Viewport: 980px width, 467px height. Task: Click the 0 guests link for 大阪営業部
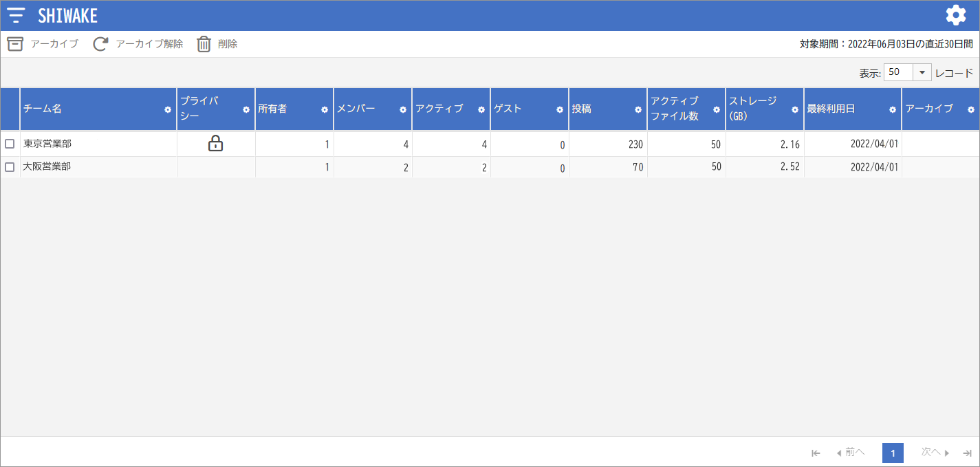pyautogui.click(x=563, y=166)
